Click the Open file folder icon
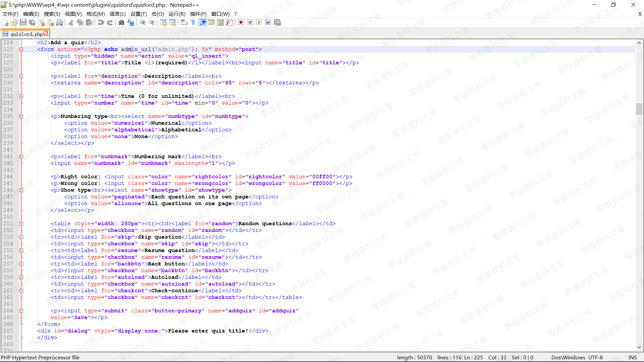 tap(14, 22)
